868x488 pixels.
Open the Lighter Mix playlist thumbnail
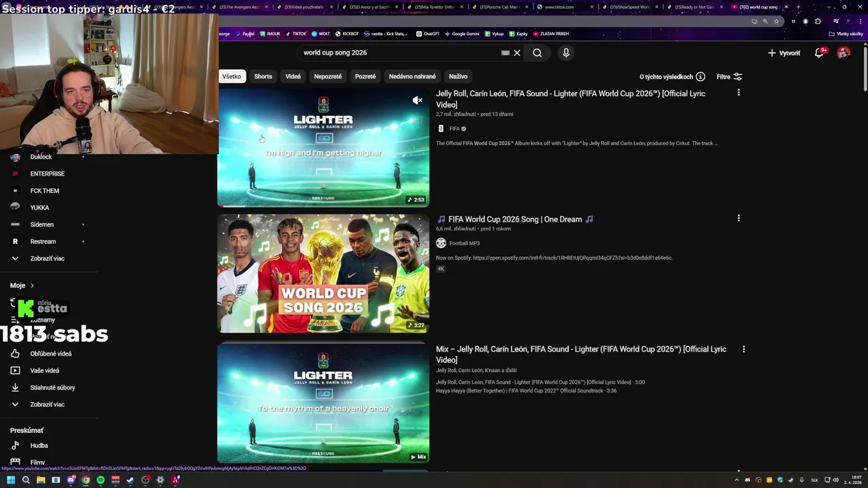pyautogui.click(x=323, y=403)
